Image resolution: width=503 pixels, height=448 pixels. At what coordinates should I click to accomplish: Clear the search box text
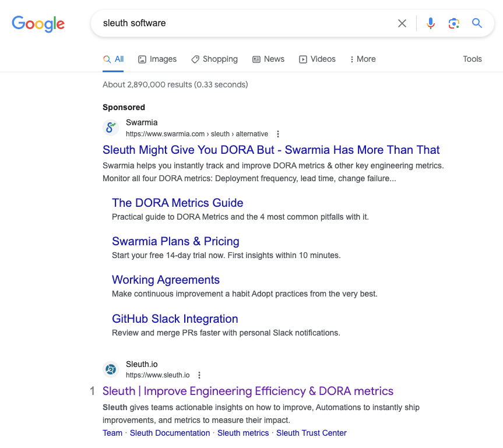click(x=402, y=23)
